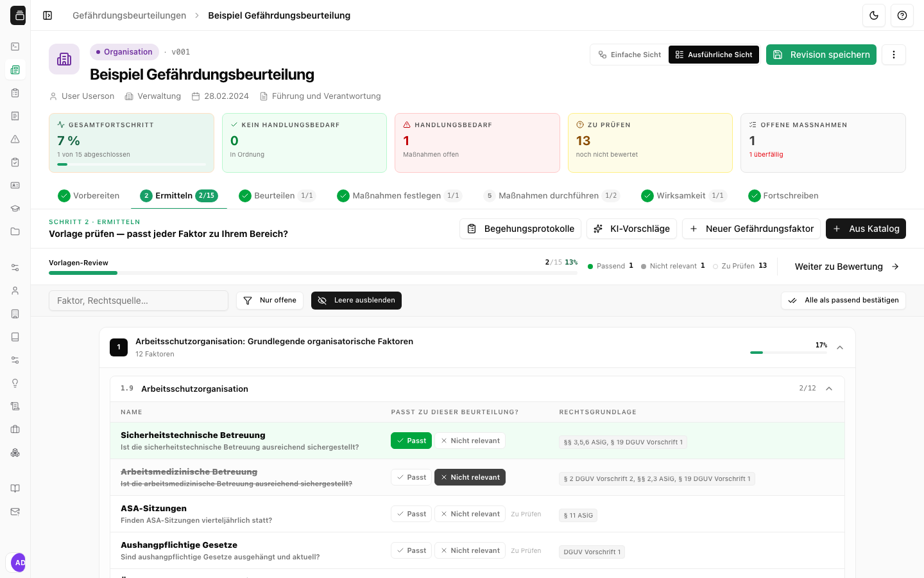The width and height of the screenshot is (924, 578).
Task: Click the purple organisation building icon
Action: pyautogui.click(x=64, y=59)
